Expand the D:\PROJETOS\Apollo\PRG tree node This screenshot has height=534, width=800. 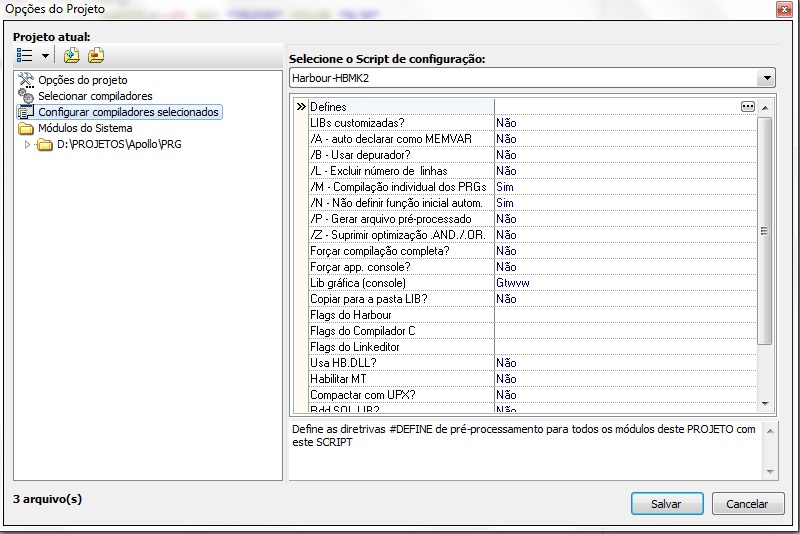pos(27,144)
